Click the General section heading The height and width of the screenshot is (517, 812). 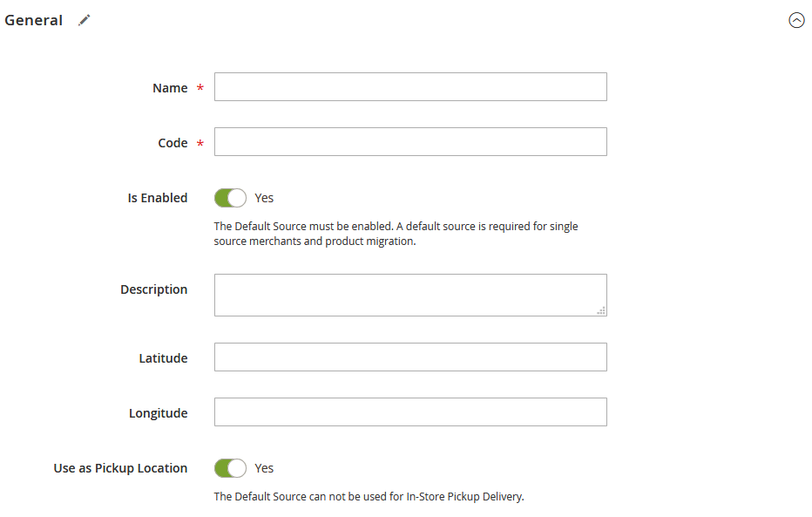click(x=34, y=20)
